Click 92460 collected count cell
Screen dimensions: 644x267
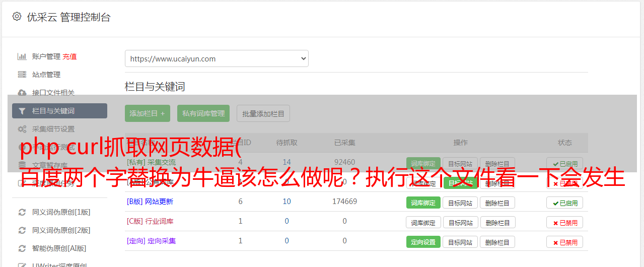(344, 162)
